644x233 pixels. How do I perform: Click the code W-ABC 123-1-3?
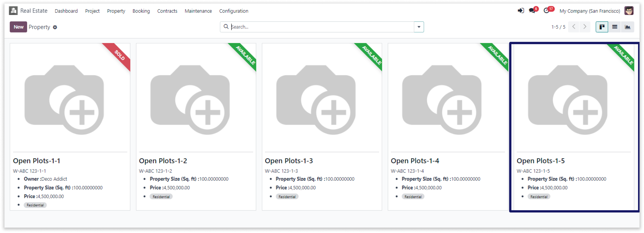(x=281, y=171)
